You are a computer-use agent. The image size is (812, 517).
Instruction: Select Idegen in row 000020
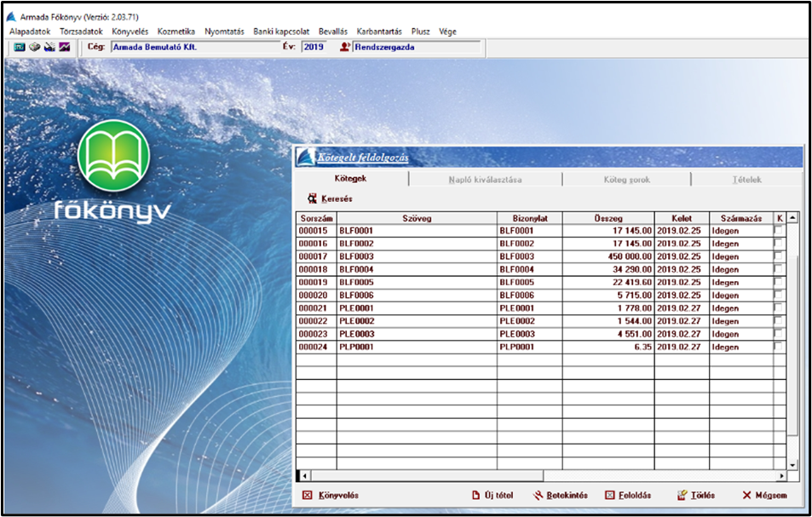click(741, 296)
